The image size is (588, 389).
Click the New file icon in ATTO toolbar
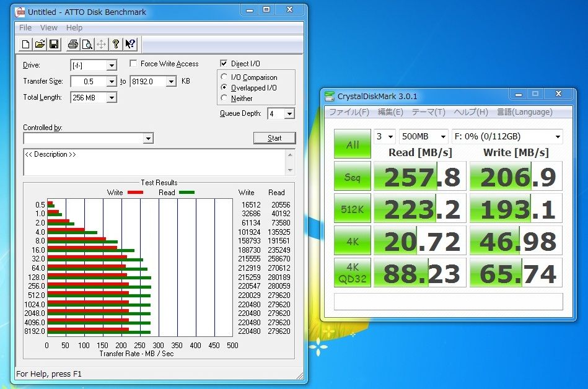(x=25, y=44)
